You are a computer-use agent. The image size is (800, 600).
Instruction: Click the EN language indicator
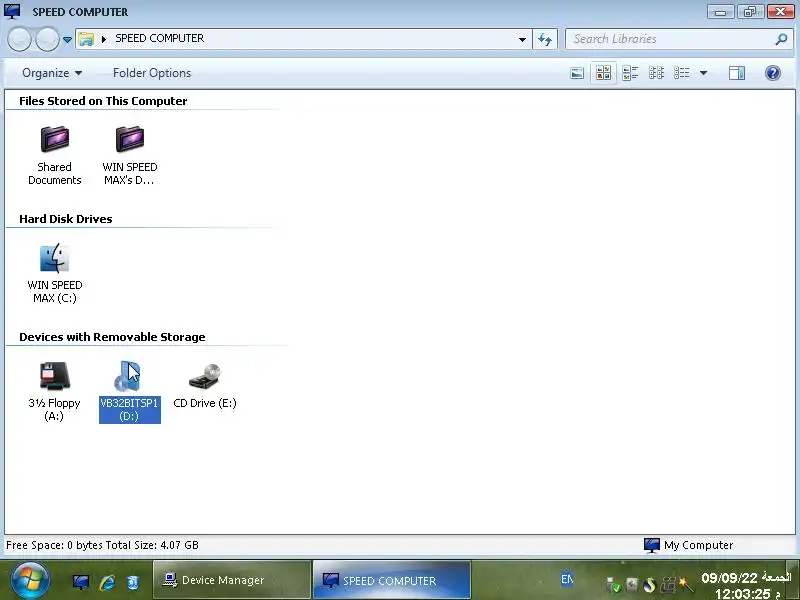point(567,579)
